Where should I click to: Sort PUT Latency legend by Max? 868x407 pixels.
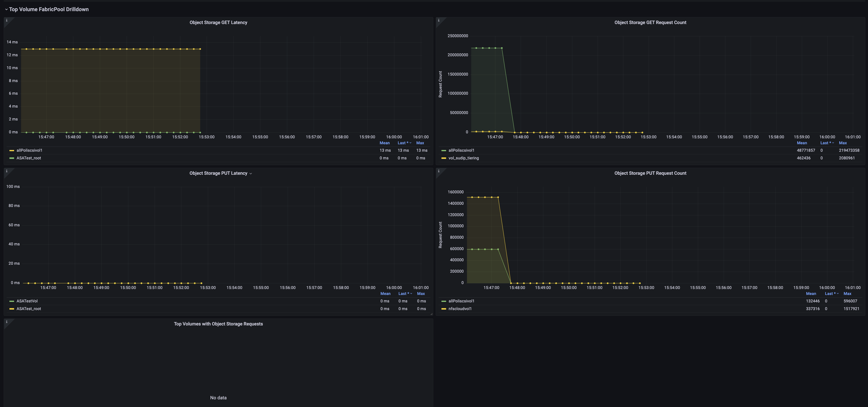point(421,294)
